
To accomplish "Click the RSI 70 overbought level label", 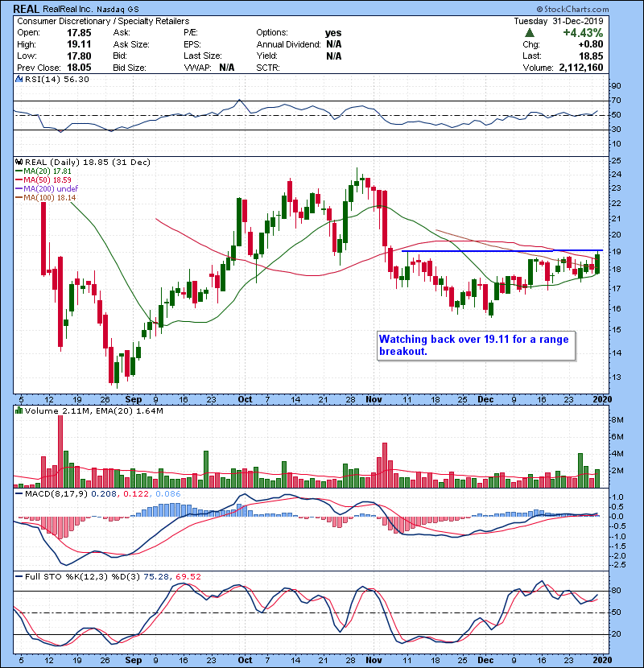I will (617, 101).
